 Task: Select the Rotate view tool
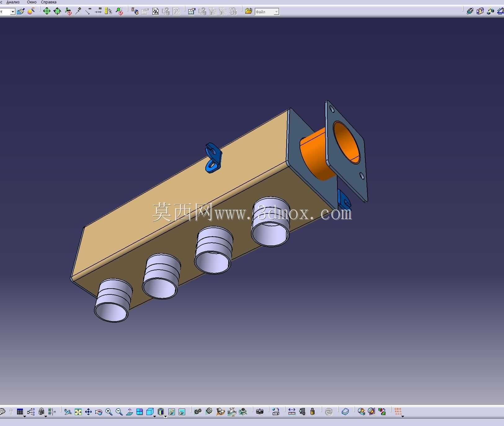click(x=99, y=412)
